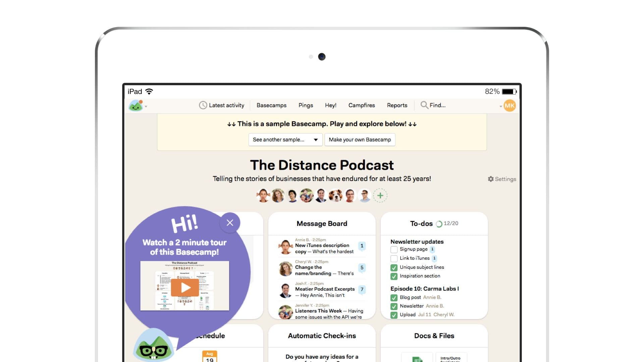644x362 pixels.
Task: Close the Hi! tour bubble
Action: click(x=230, y=223)
